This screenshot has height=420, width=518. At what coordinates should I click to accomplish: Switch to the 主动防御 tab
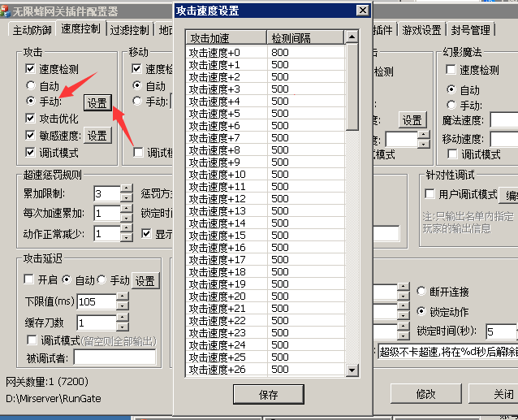coord(32,30)
